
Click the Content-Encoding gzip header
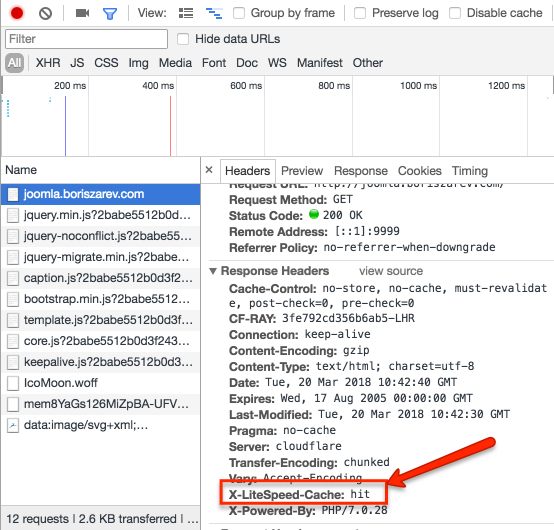click(x=299, y=351)
